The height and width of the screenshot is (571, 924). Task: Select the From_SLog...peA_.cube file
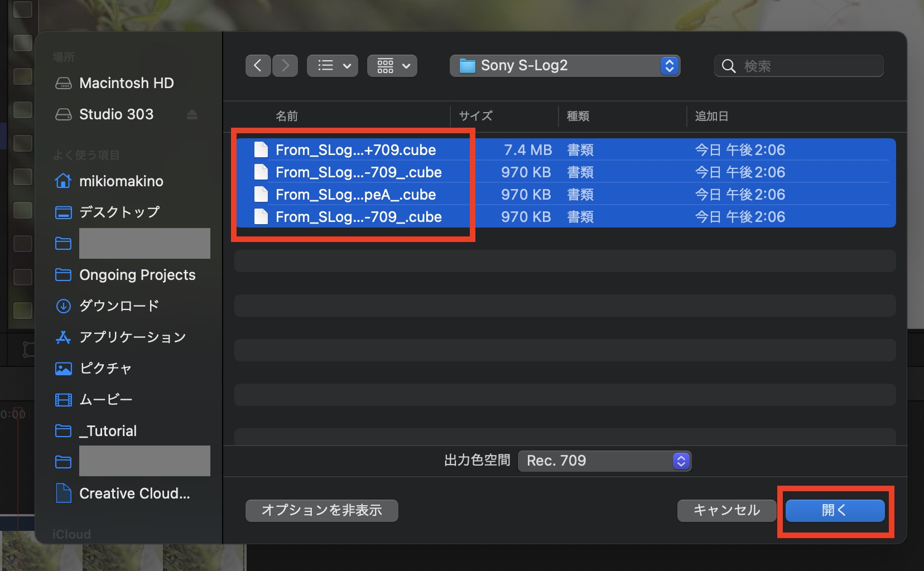click(x=566, y=194)
